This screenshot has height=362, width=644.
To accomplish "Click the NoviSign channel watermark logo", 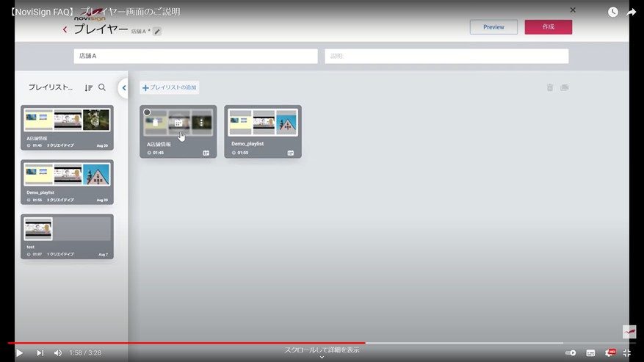I will 629,332.
